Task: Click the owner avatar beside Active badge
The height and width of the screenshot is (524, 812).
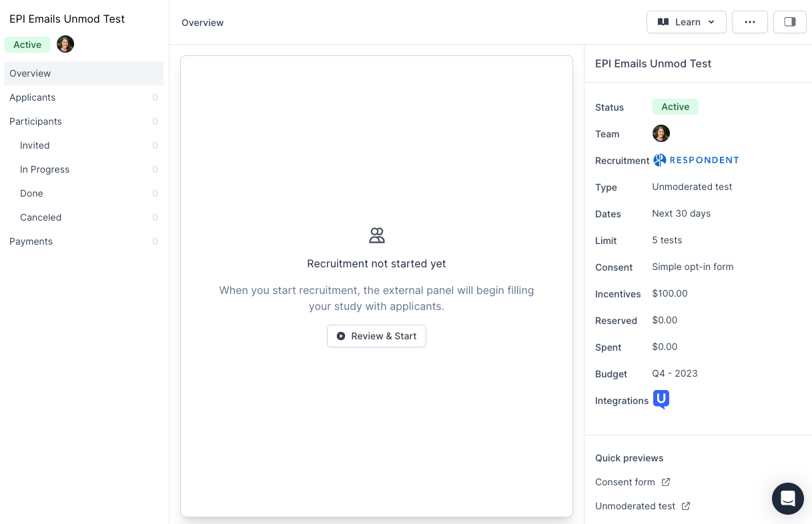Action: click(x=65, y=45)
